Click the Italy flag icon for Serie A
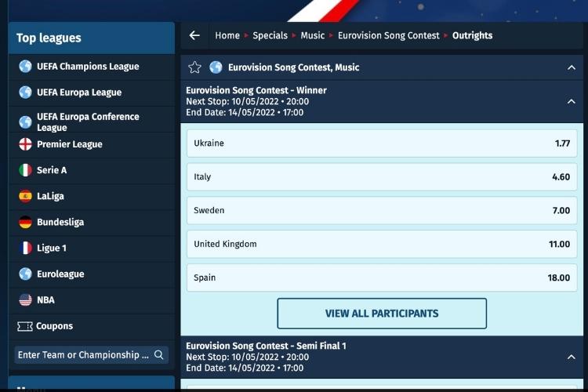The image size is (588, 392). coord(25,170)
